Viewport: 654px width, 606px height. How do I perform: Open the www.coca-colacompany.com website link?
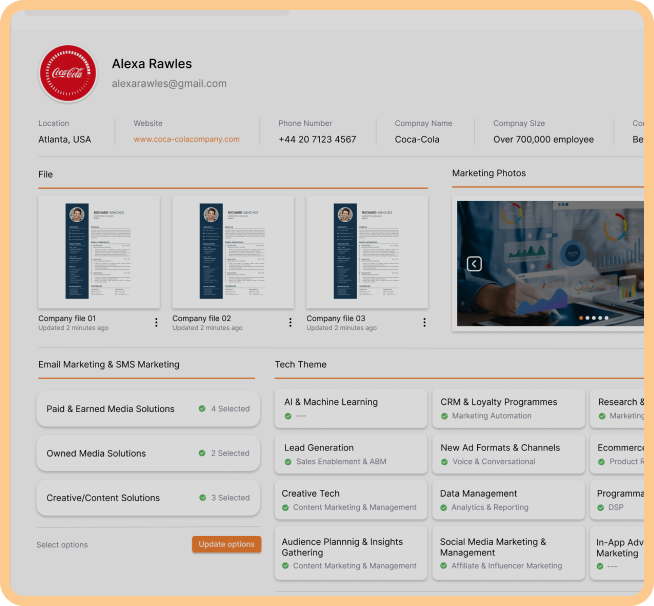point(186,139)
